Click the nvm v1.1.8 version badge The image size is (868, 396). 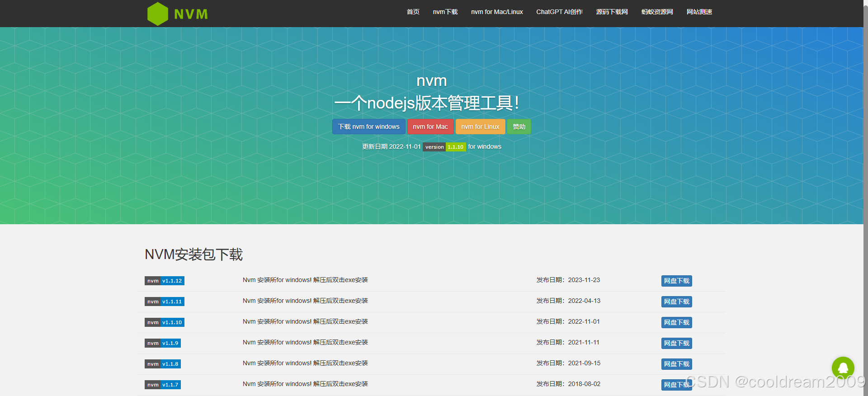(163, 364)
